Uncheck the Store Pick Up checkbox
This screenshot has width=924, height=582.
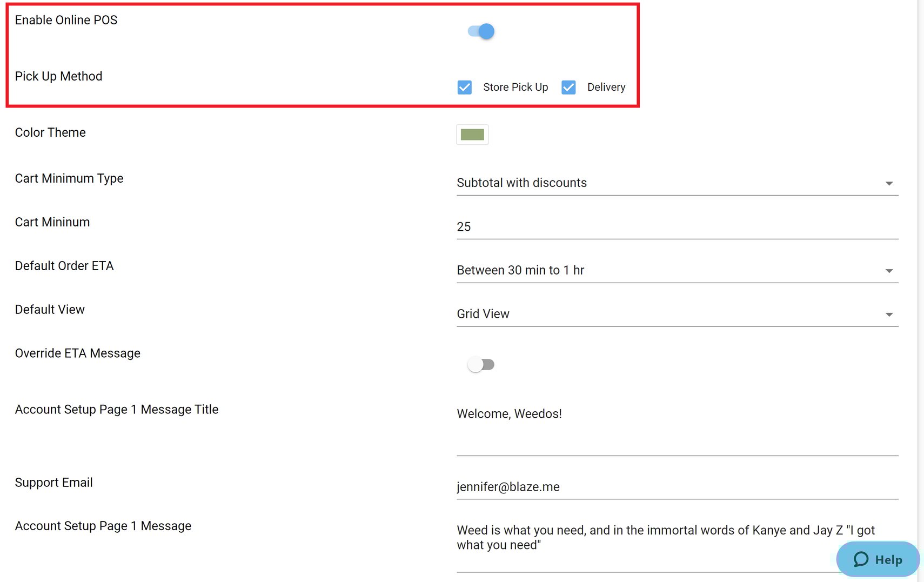[465, 88]
